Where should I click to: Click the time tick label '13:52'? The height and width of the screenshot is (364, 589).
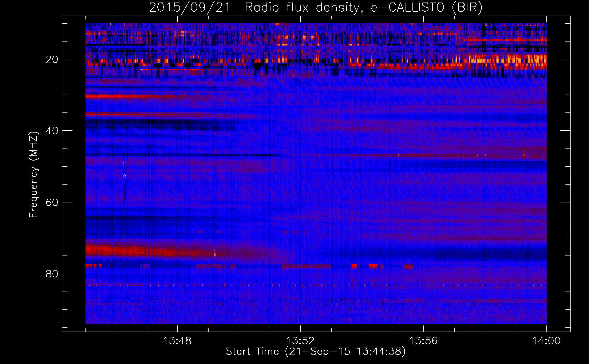tap(300, 341)
